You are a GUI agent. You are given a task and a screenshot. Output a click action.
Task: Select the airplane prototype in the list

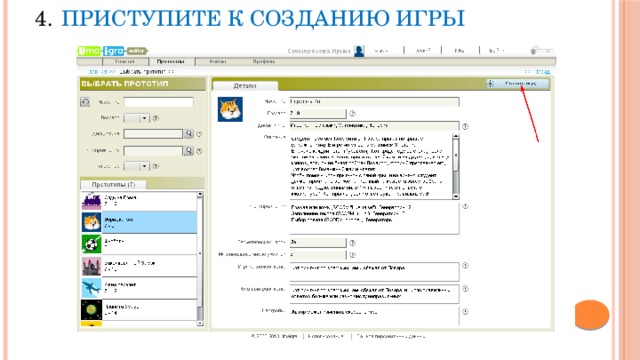point(139,288)
